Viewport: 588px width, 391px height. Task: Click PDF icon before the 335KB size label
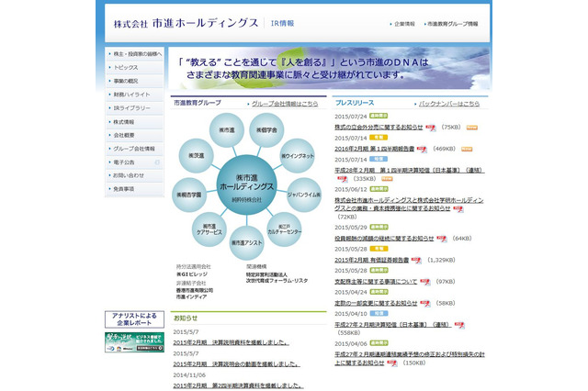[x=343, y=179]
